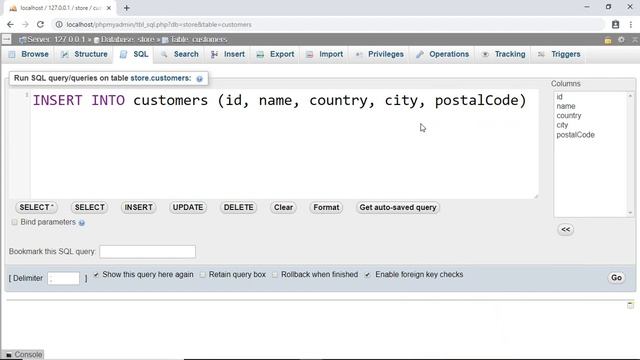Toggle the navigation panel collapse icon
Image resolution: width=640 pixels, height=360 pixels.
pos(7,39)
